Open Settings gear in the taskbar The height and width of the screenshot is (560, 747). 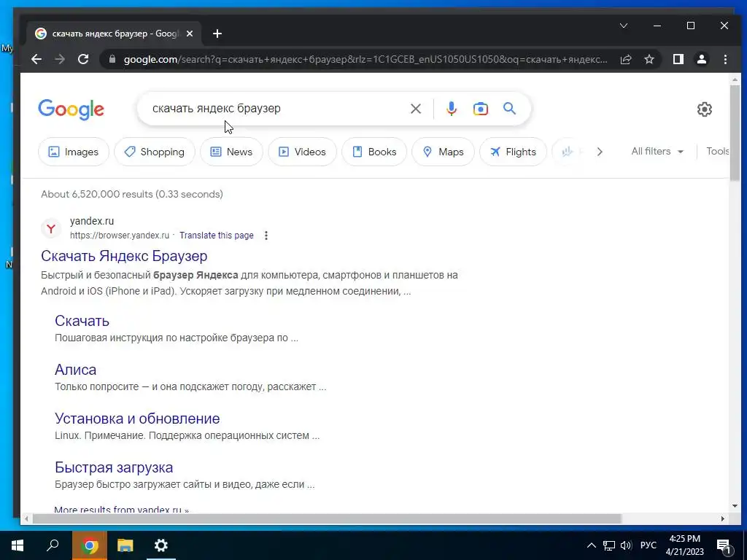(161, 545)
